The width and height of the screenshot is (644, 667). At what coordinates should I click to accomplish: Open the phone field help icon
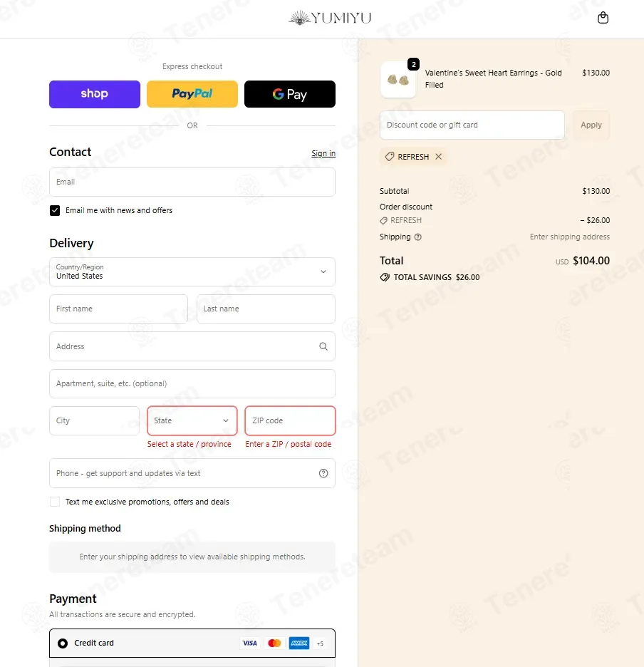point(323,473)
